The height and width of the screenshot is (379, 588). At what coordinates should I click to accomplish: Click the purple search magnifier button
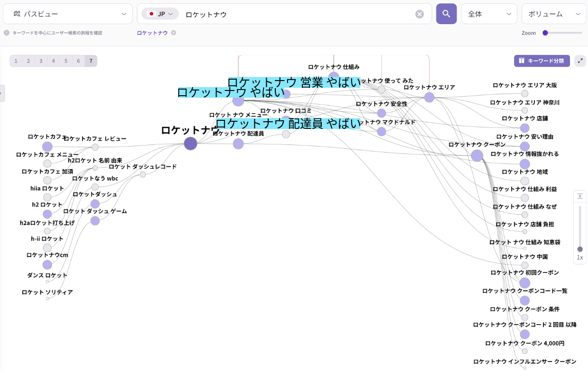coord(446,14)
